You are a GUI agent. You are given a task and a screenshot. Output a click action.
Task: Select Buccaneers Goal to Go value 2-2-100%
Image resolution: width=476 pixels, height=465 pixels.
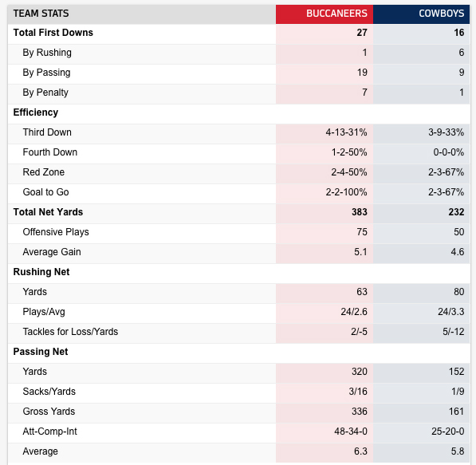pyautogui.click(x=346, y=192)
